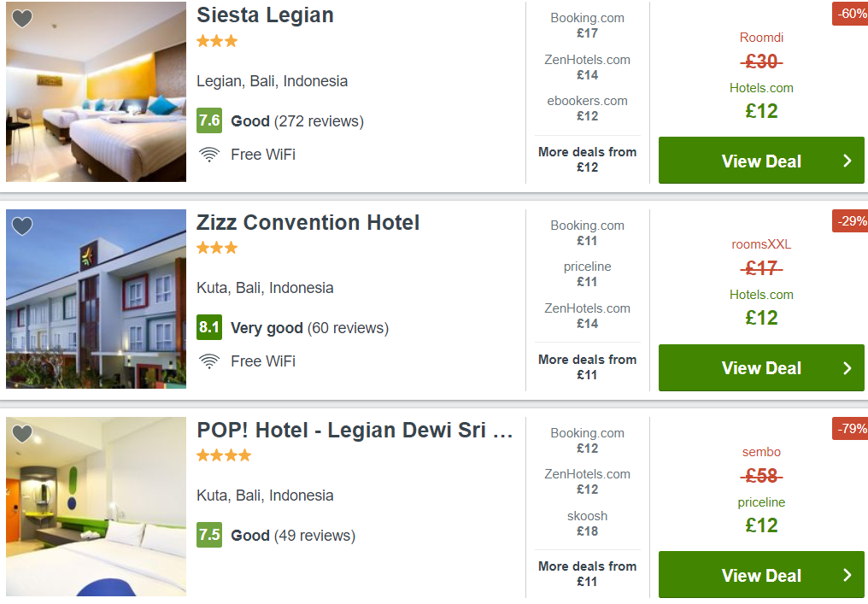The image size is (868, 604).
Task: Click the 7.6 score badge
Action: point(209,120)
